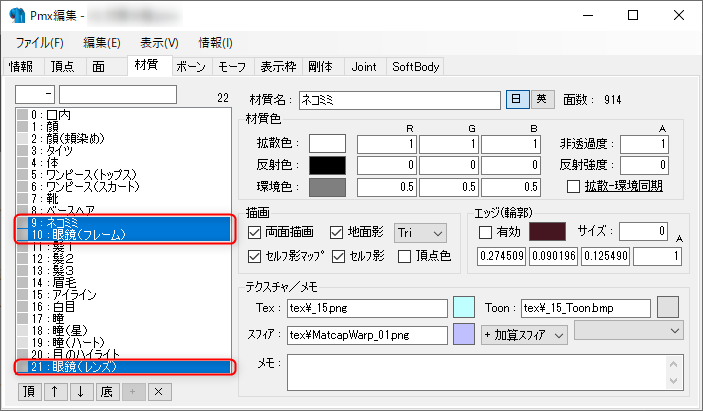Click the edge color dark red swatch
Image resolution: width=703 pixels, height=411 pixels.
point(547,231)
